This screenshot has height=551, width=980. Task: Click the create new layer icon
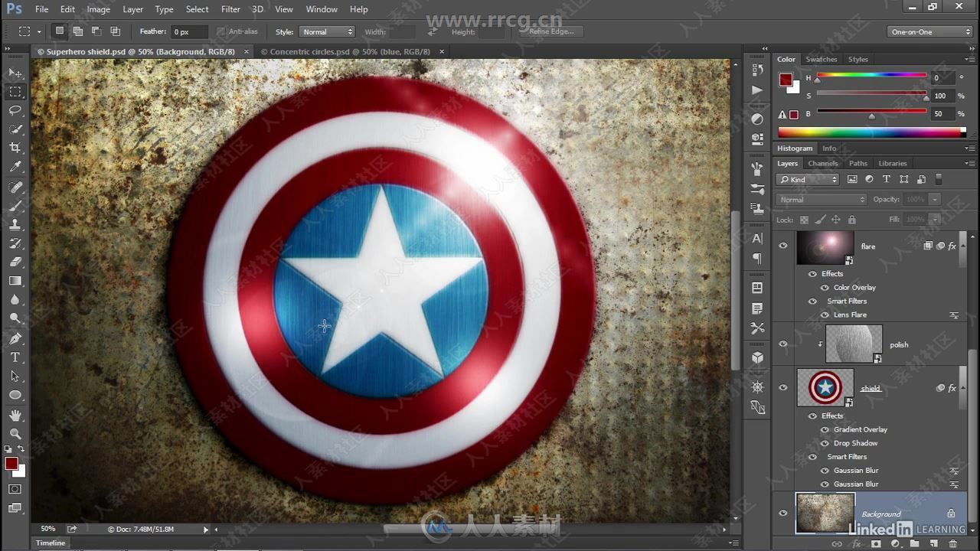pyautogui.click(x=934, y=544)
